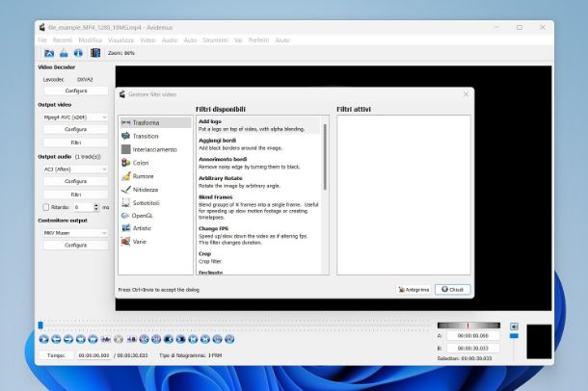Select Transition filter category

[155, 137]
